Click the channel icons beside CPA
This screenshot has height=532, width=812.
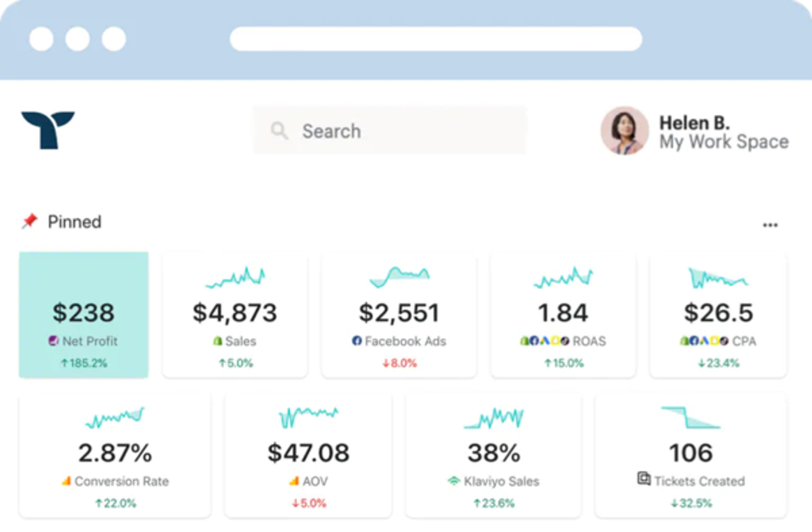pos(704,341)
